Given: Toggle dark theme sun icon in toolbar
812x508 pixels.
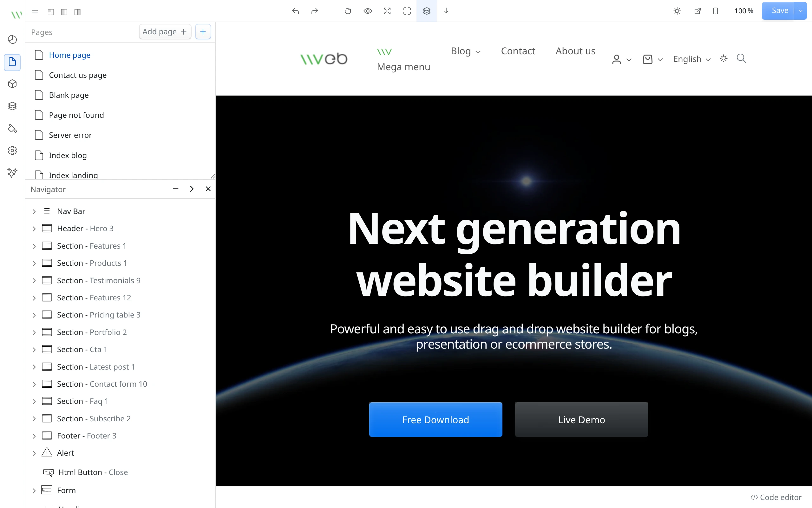Looking at the screenshot, I should 677,11.
